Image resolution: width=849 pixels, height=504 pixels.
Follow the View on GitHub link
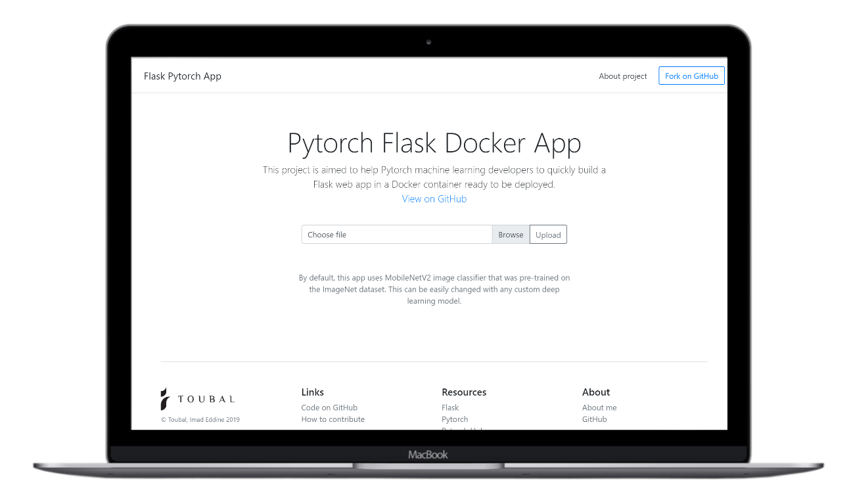pyautogui.click(x=434, y=199)
